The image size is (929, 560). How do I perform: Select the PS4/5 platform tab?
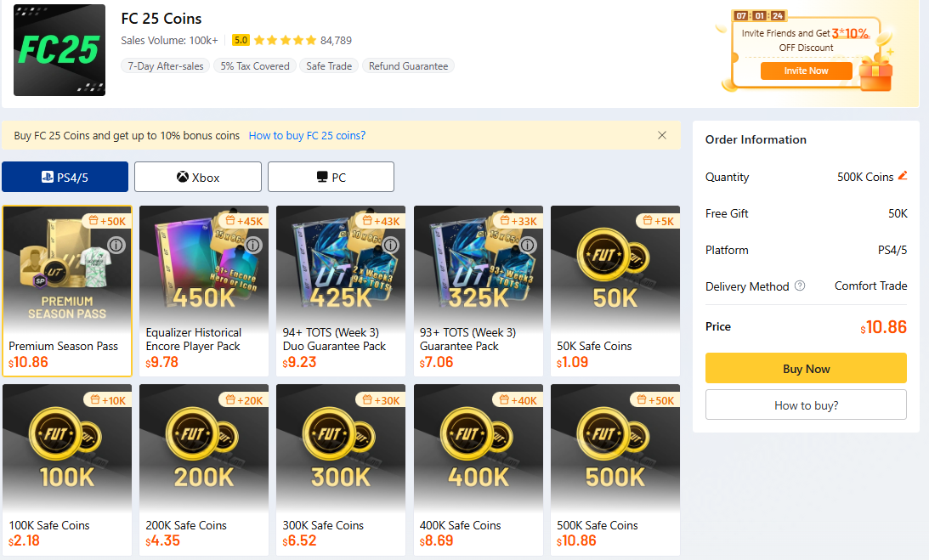click(x=65, y=177)
